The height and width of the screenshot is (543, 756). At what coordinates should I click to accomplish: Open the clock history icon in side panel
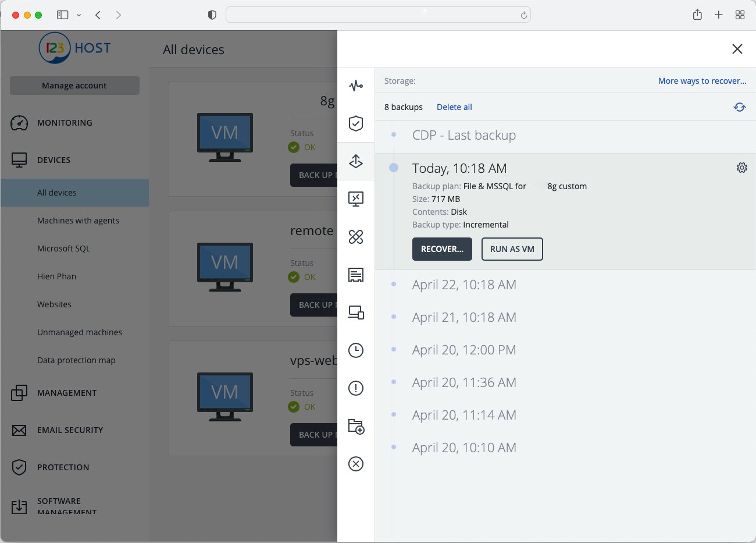pos(356,350)
